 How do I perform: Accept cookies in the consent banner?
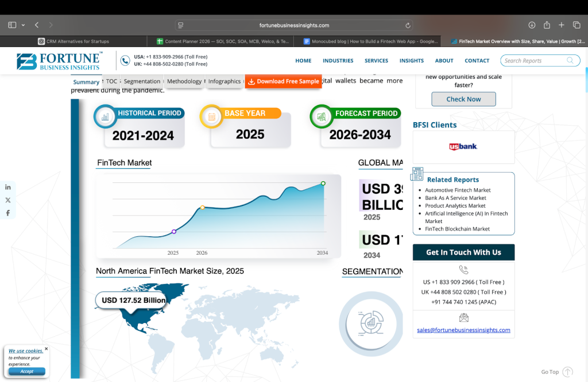[x=26, y=372]
